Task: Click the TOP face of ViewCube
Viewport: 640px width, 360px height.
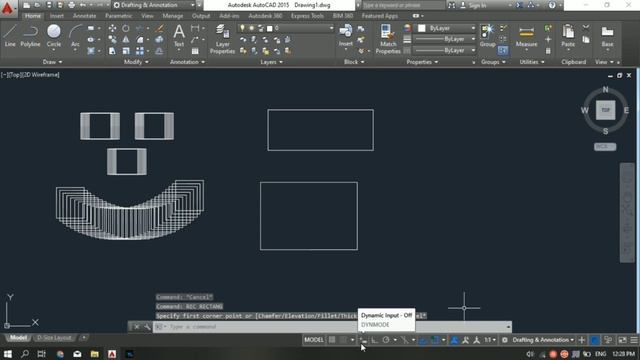Action: click(x=605, y=110)
